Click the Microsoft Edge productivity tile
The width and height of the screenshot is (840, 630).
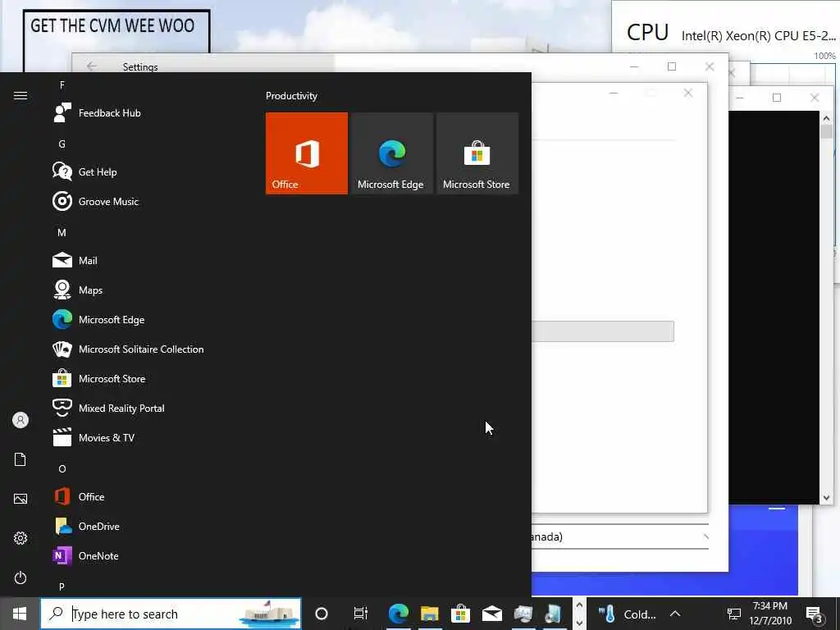click(x=391, y=153)
